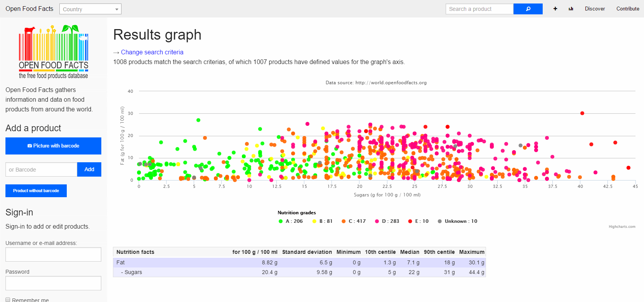Click the barcode input field
Viewport: 644px width, 302px height.
click(41, 170)
